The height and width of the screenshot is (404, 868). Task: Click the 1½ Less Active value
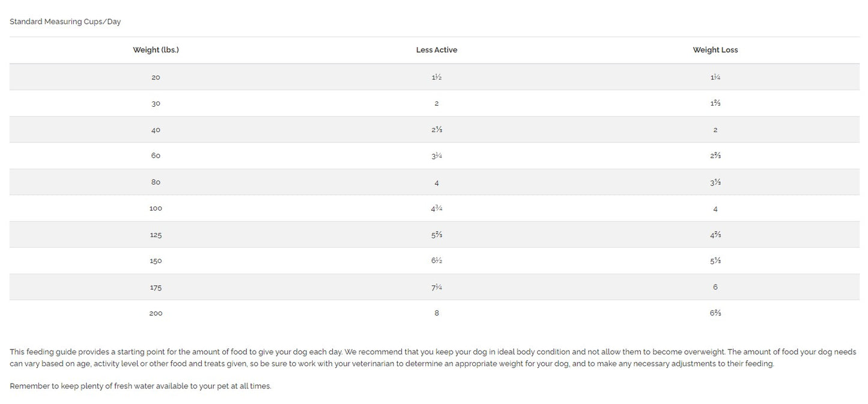point(437,77)
